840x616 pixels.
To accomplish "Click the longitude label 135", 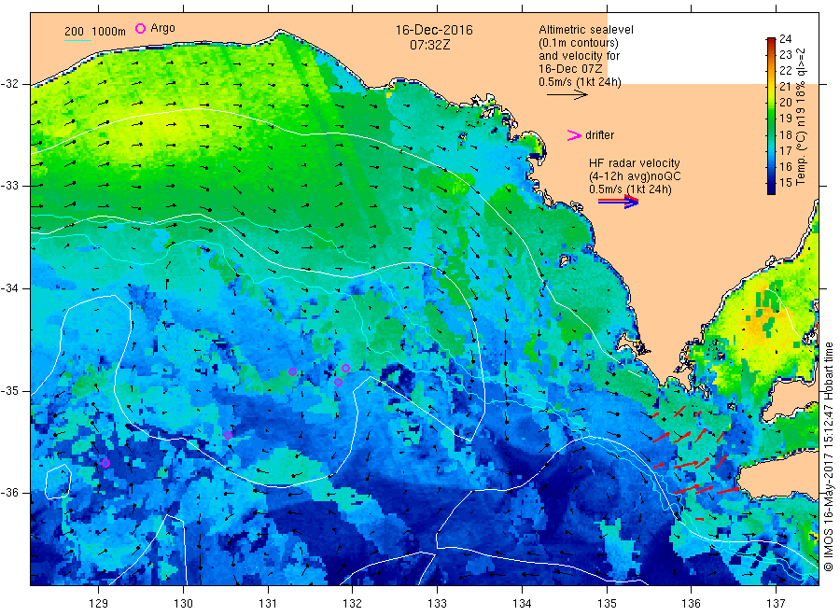I will click(x=607, y=604).
